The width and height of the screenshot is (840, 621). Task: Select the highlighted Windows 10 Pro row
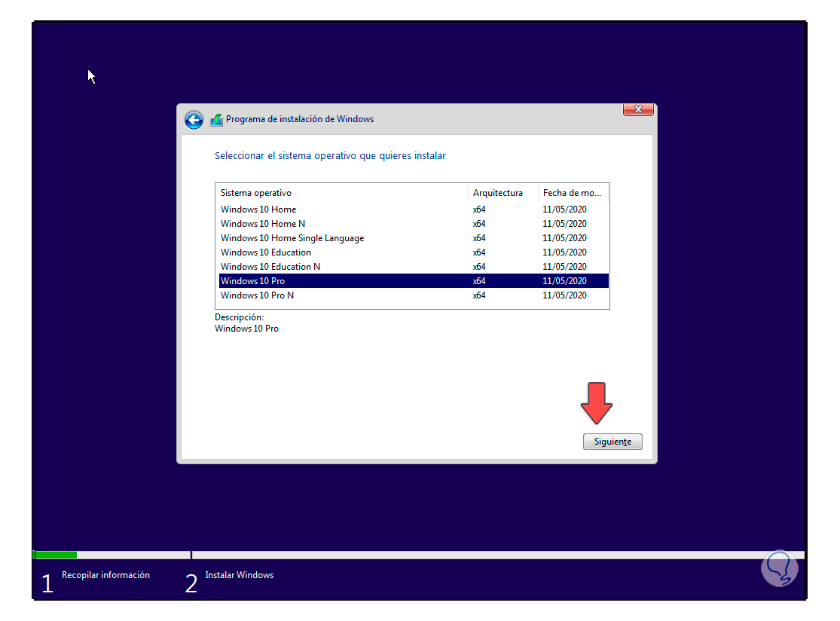[x=414, y=281]
